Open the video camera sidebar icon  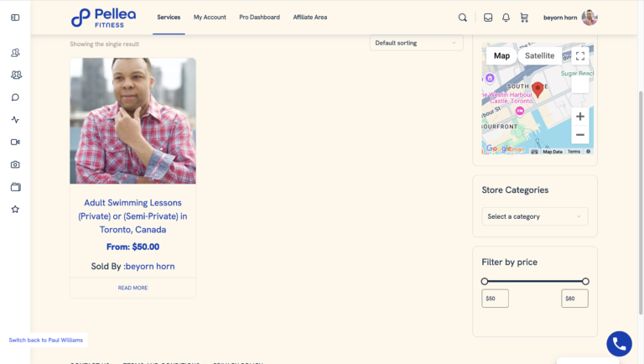point(15,142)
